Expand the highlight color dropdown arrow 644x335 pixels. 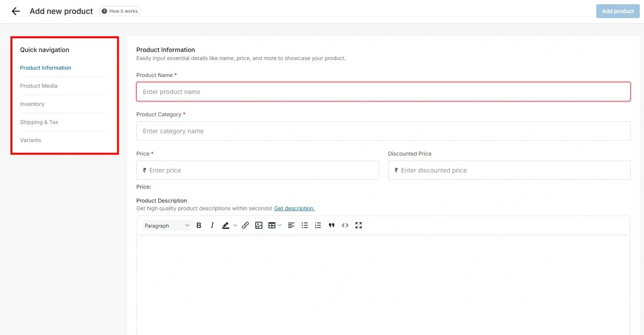click(235, 226)
